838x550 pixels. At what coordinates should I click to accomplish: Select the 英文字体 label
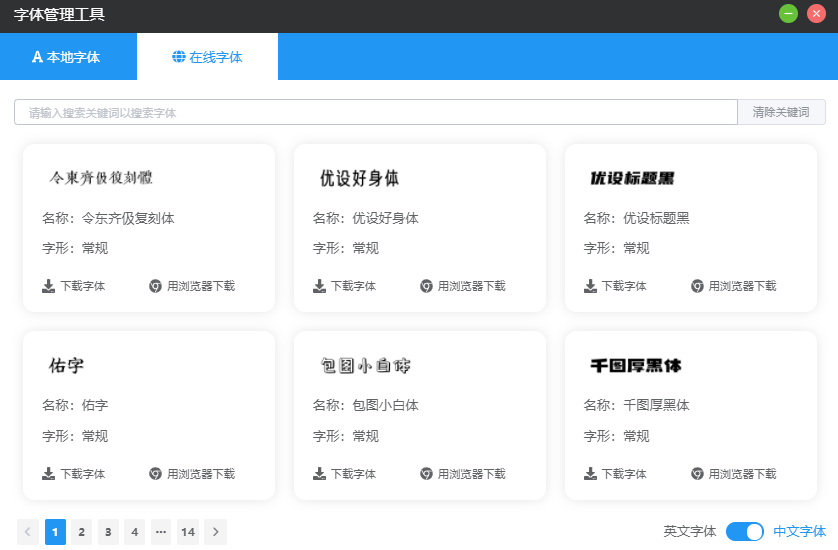coord(689,532)
